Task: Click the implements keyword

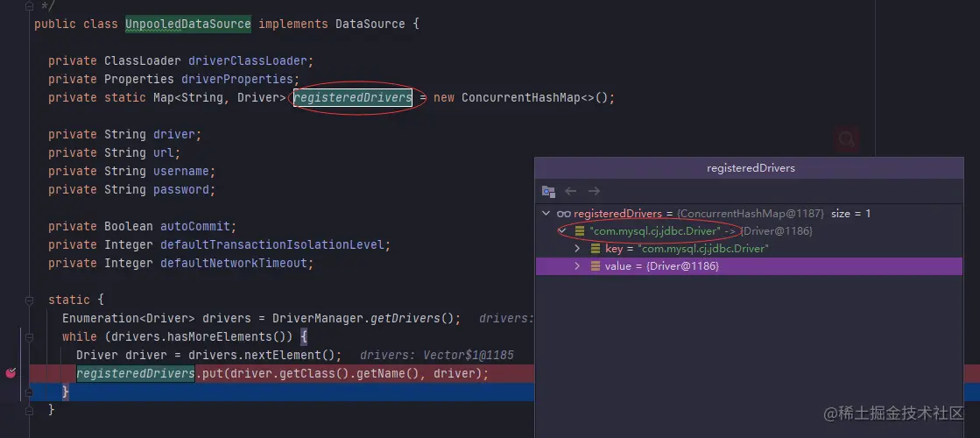Action: [293, 25]
